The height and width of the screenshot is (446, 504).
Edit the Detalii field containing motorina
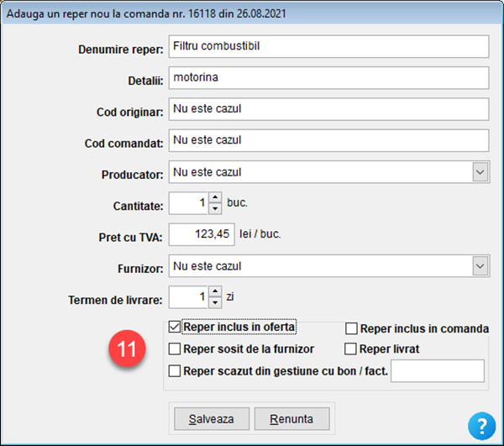click(328, 78)
